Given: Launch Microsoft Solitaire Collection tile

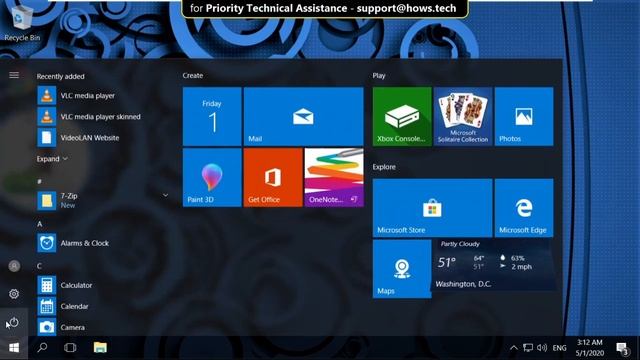Looking at the screenshot, I should coord(463,116).
